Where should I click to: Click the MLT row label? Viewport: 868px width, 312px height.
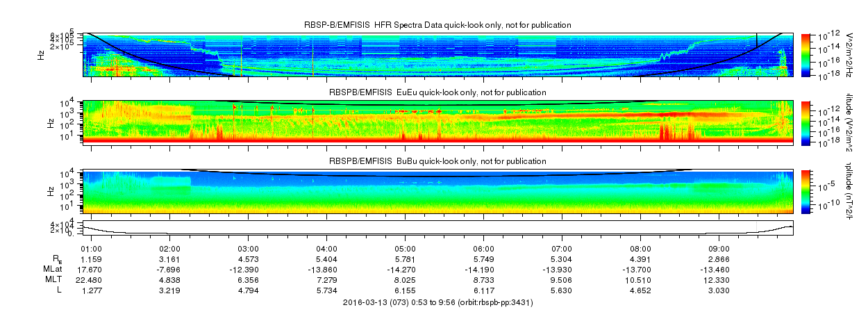coord(56,279)
